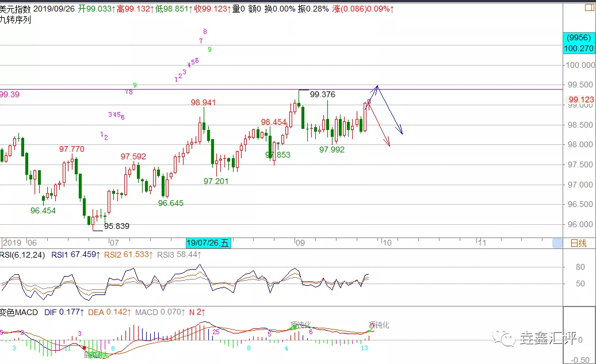Click the cyan 100.270 price tag
The height and width of the screenshot is (364, 596).
579,48
